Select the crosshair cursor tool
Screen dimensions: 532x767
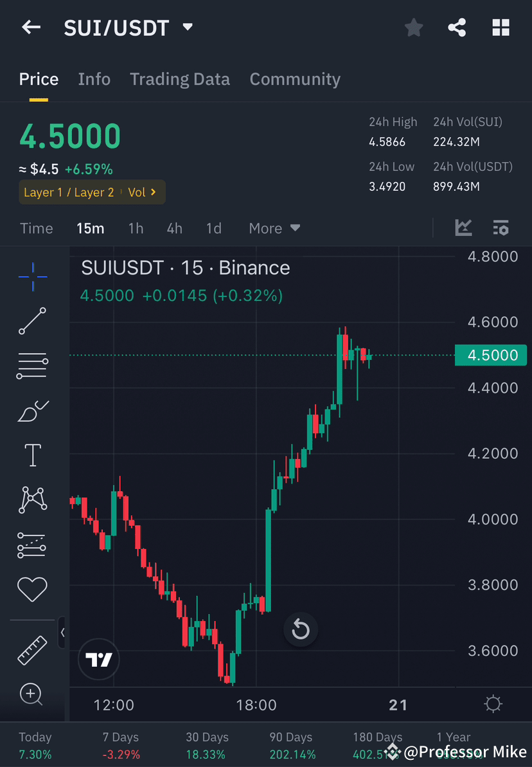[x=32, y=276]
